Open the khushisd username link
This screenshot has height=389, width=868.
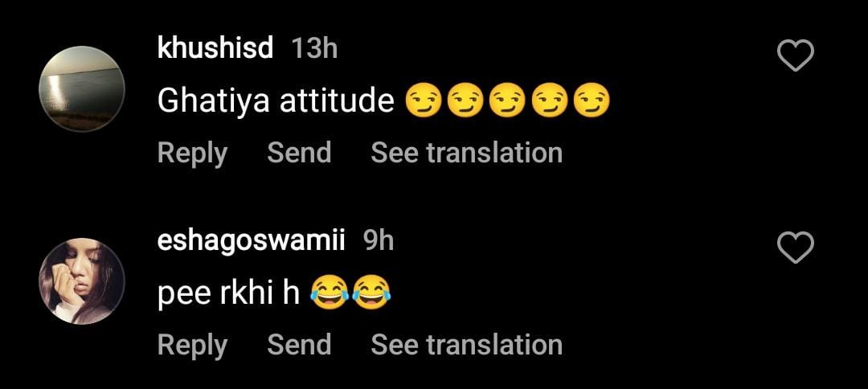click(x=216, y=48)
